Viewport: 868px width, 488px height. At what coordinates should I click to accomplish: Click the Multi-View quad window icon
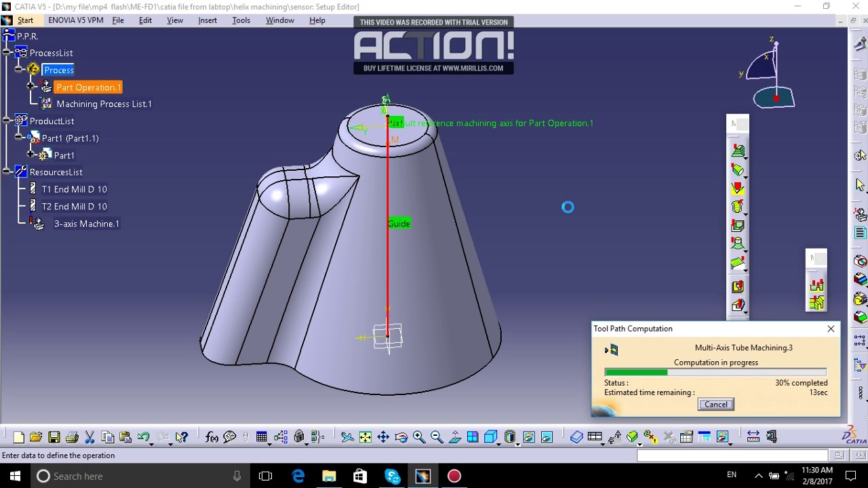(x=473, y=437)
